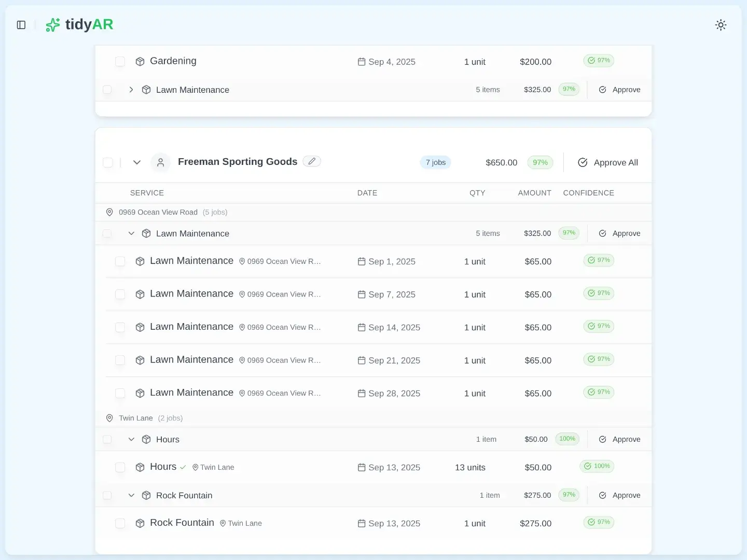The width and height of the screenshot is (747, 560).
Task: Click the calendar icon next to Sep 28, 2025
Action: (362, 394)
